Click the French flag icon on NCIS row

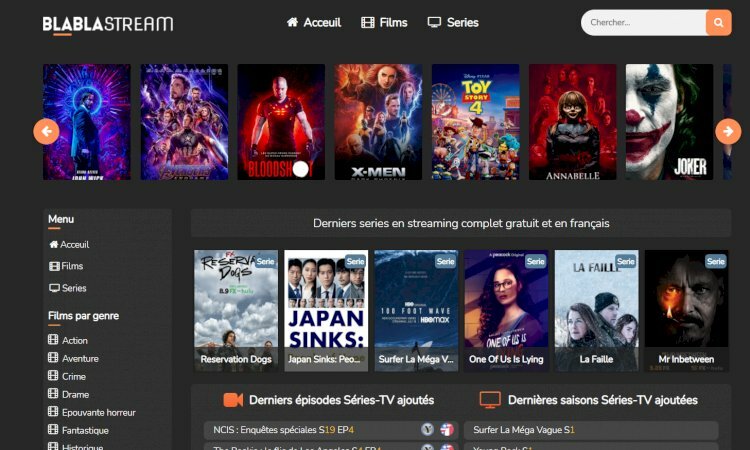[x=447, y=430]
